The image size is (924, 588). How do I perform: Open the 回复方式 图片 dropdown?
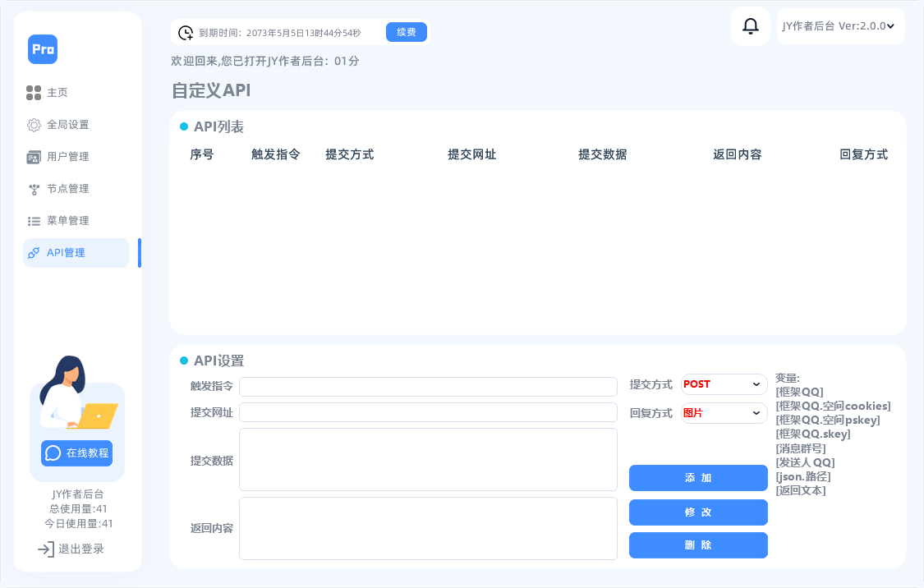(x=724, y=413)
